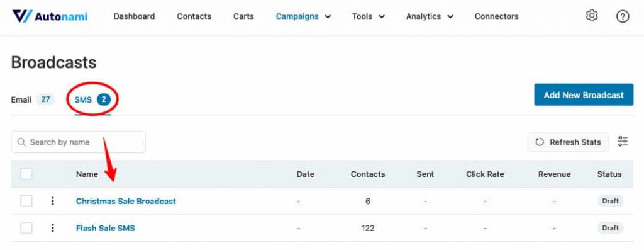Viewport: 644px width, 250px height.
Task: Go to the Connectors menu item
Action: pyautogui.click(x=497, y=16)
